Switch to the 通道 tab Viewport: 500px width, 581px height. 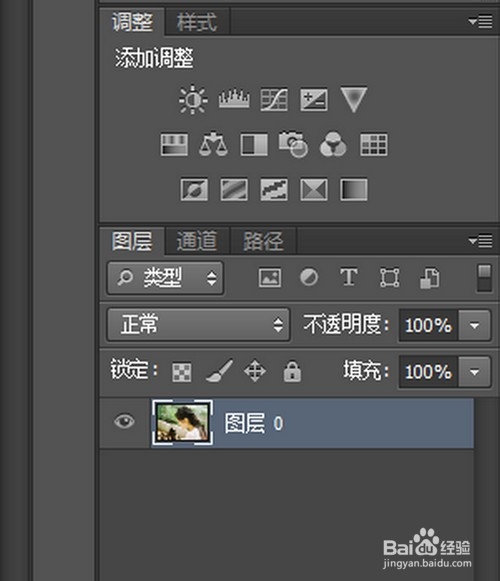(x=197, y=241)
